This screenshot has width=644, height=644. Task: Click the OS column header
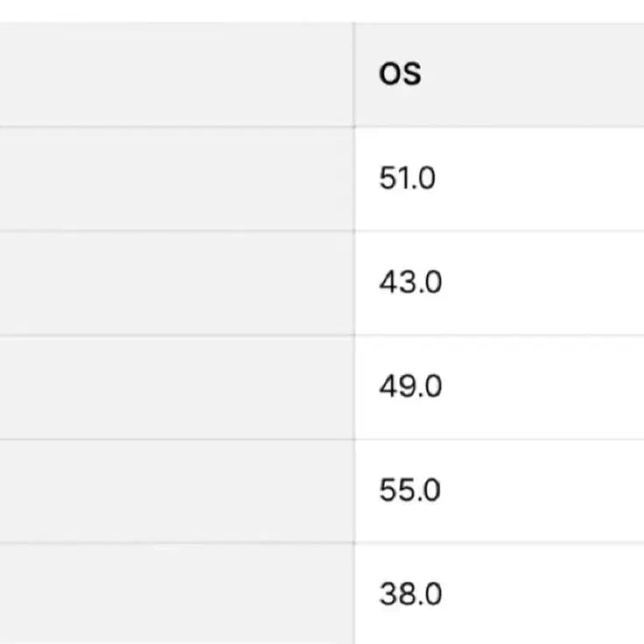pos(400,74)
